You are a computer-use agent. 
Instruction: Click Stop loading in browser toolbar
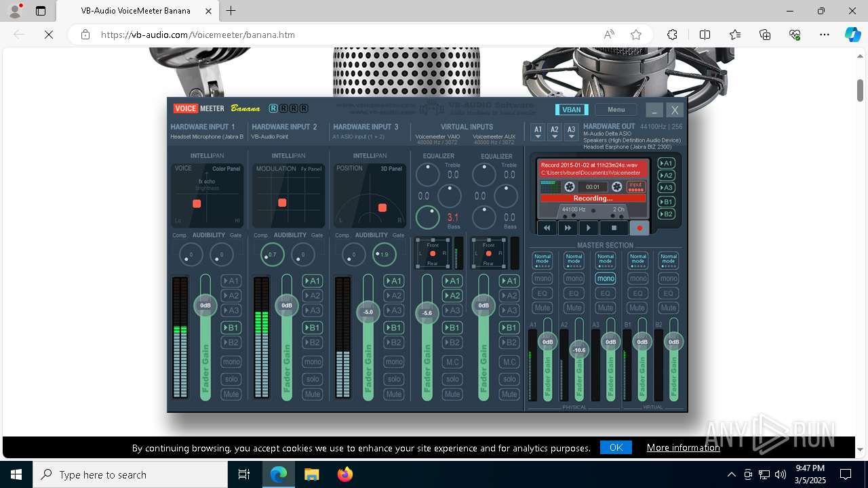point(49,35)
